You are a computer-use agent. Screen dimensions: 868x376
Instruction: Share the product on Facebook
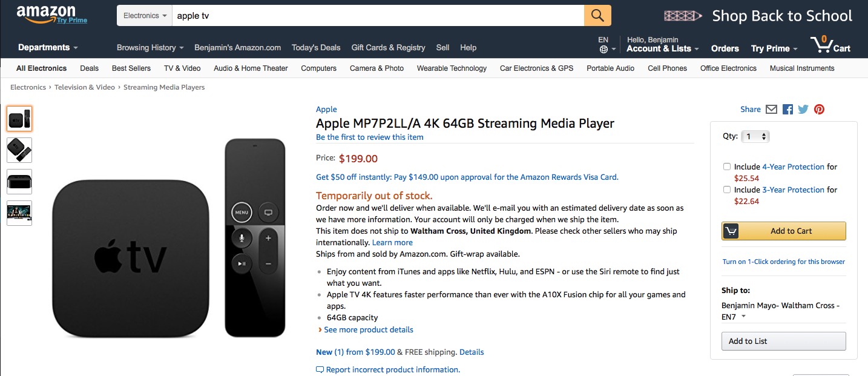pyautogui.click(x=787, y=110)
